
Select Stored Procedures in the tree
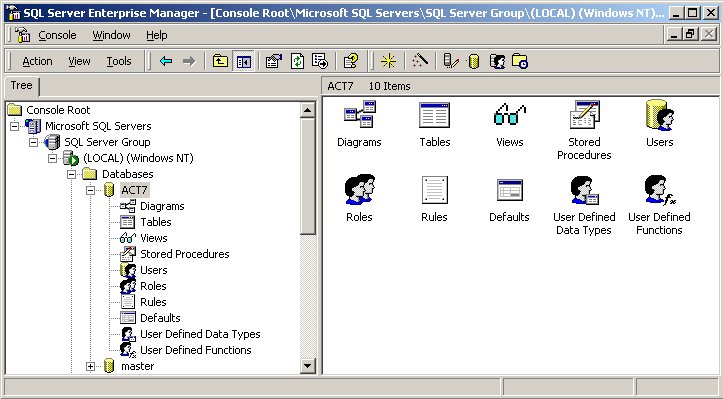tap(184, 254)
